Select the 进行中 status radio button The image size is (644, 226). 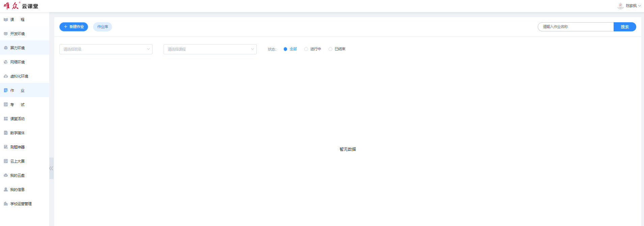[x=306, y=49]
